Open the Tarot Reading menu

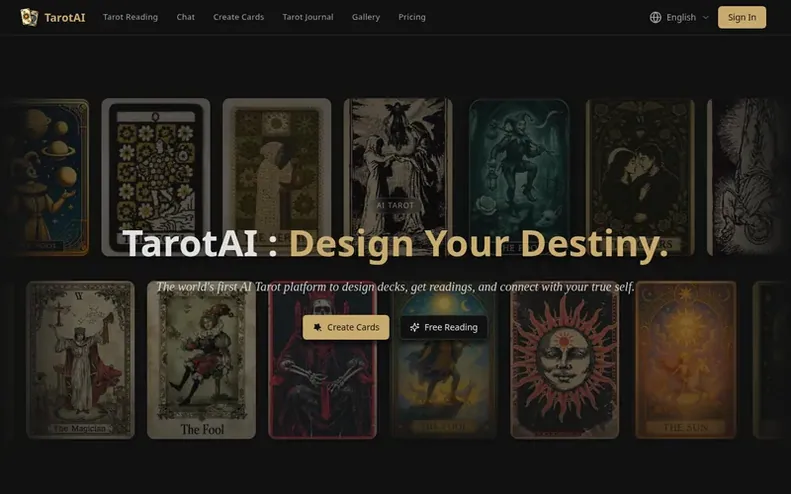point(130,17)
